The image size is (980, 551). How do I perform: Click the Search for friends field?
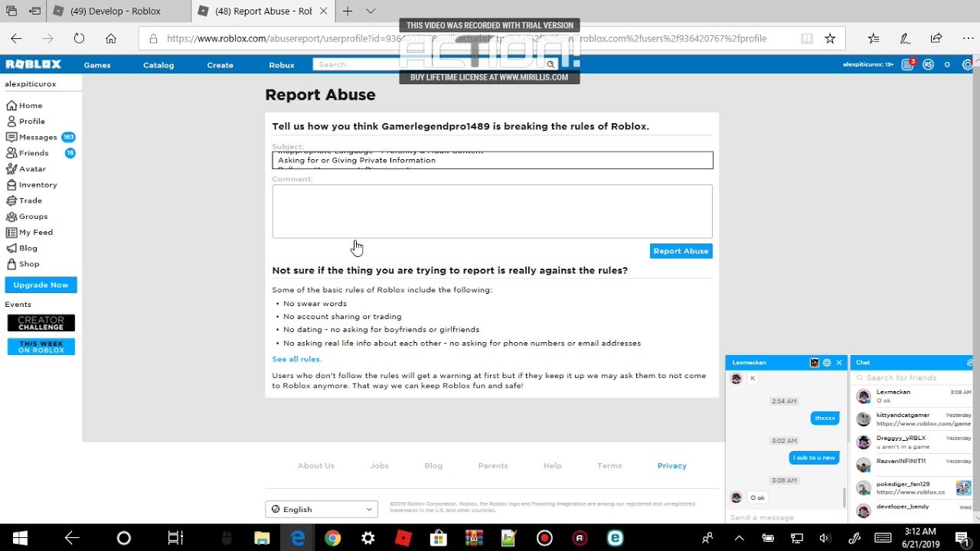911,377
